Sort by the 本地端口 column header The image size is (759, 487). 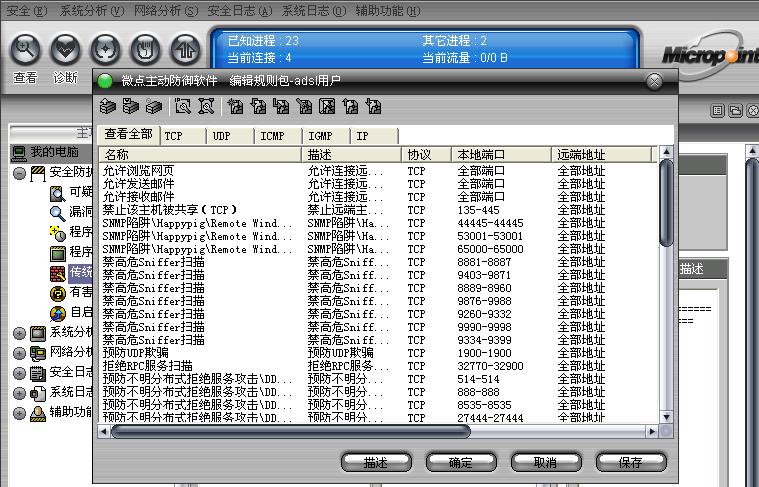(501, 154)
